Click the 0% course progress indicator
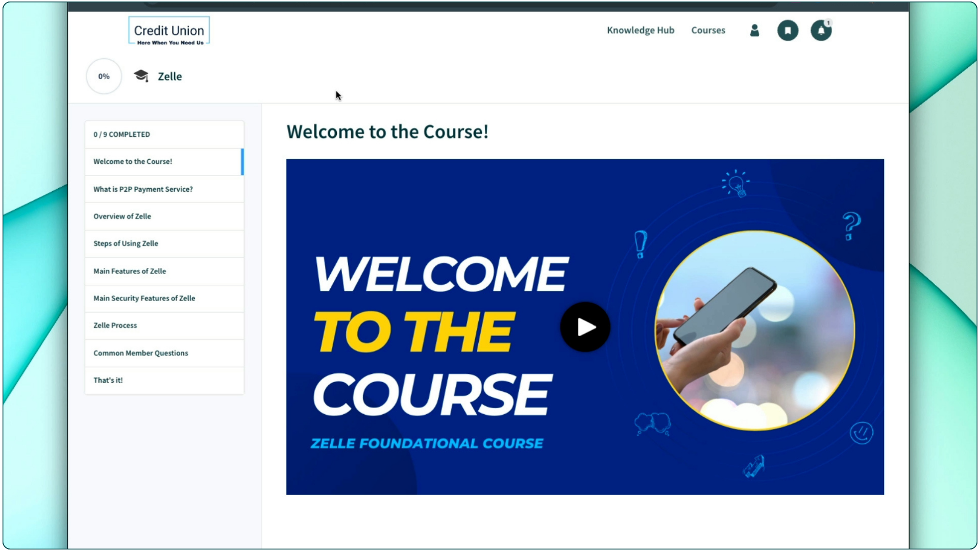980x551 pixels. pos(104,76)
